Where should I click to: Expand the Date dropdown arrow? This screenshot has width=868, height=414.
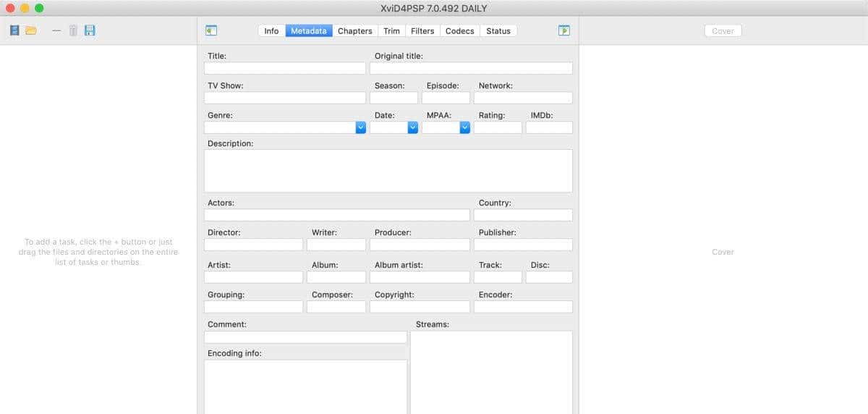click(412, 127)
